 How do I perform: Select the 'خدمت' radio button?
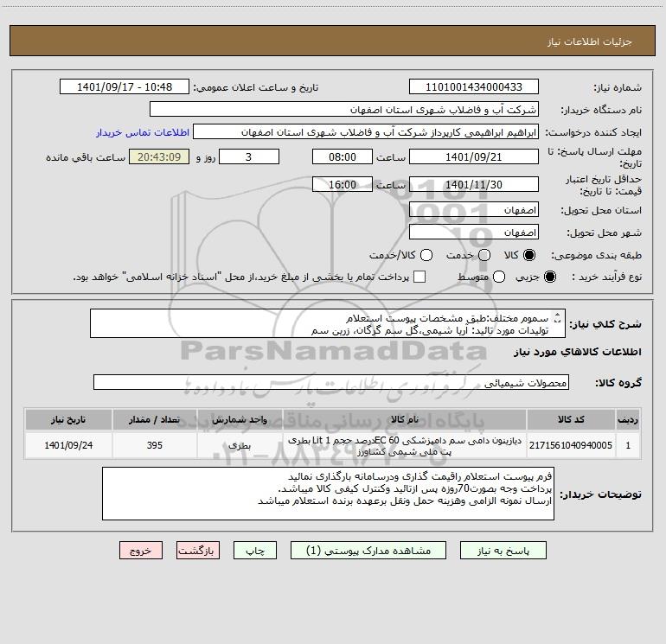pyautogui.click(x=484, y=255)
